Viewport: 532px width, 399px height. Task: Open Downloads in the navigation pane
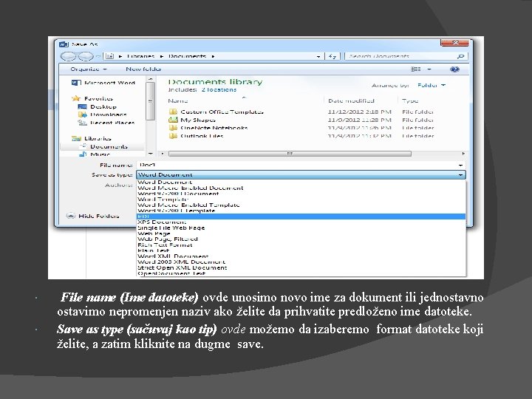click(x=102, y=115)
